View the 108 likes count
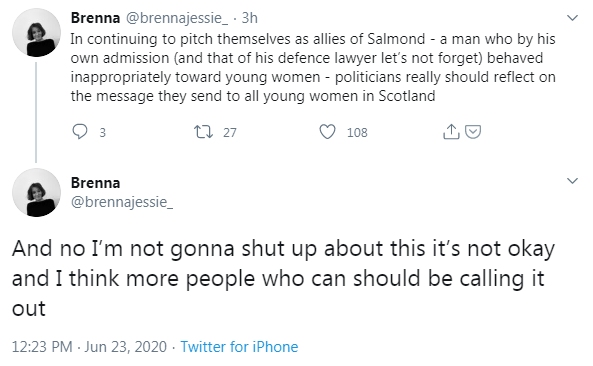Image resolution: width=593 pixels, height=366 pixels. click(x=357, y=132)
